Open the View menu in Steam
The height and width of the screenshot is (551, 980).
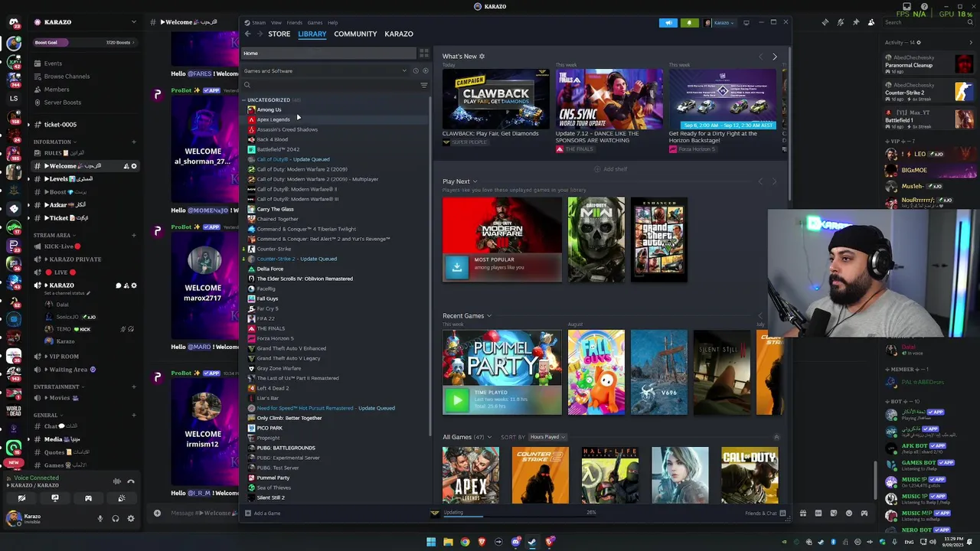tap(276, 23)
